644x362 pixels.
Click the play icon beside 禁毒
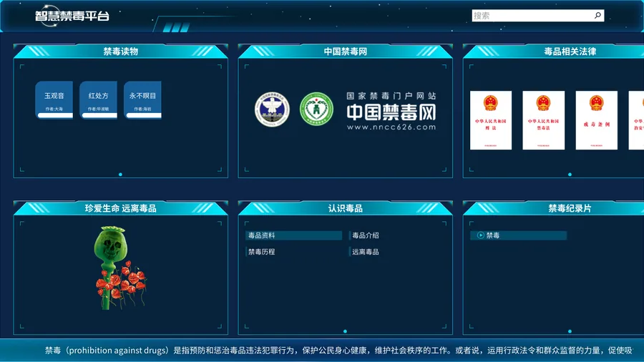pos(481,235)
